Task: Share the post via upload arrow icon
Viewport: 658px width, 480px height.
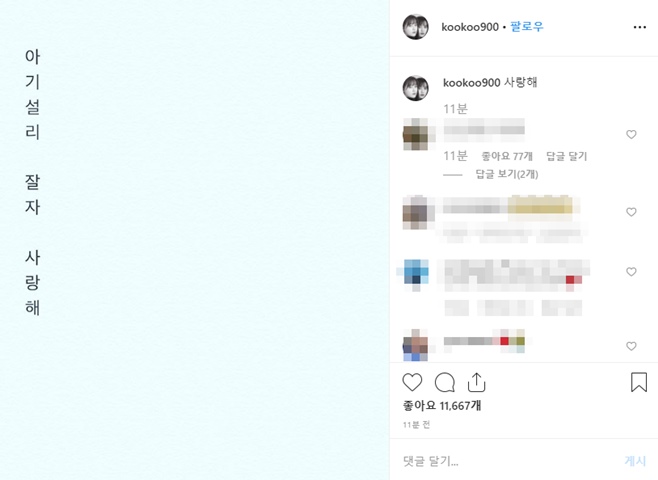Action: click(476, 382)
